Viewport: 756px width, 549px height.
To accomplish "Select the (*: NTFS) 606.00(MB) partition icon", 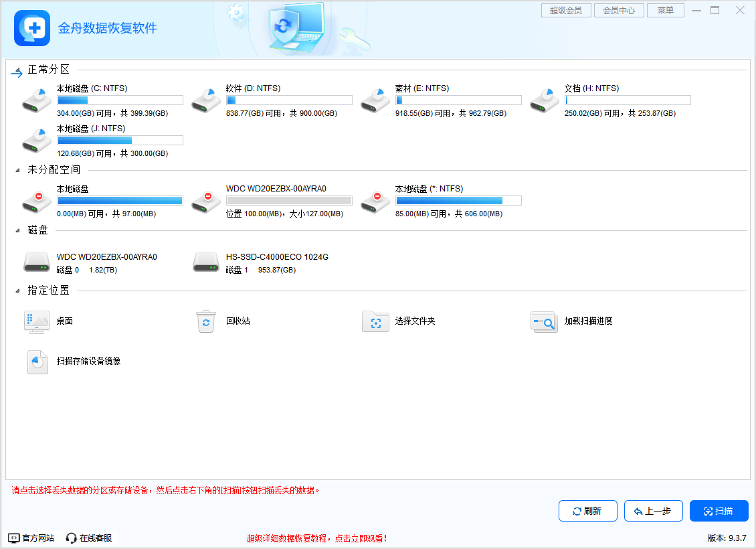I will pyautogui.click(x=375, y=202).
